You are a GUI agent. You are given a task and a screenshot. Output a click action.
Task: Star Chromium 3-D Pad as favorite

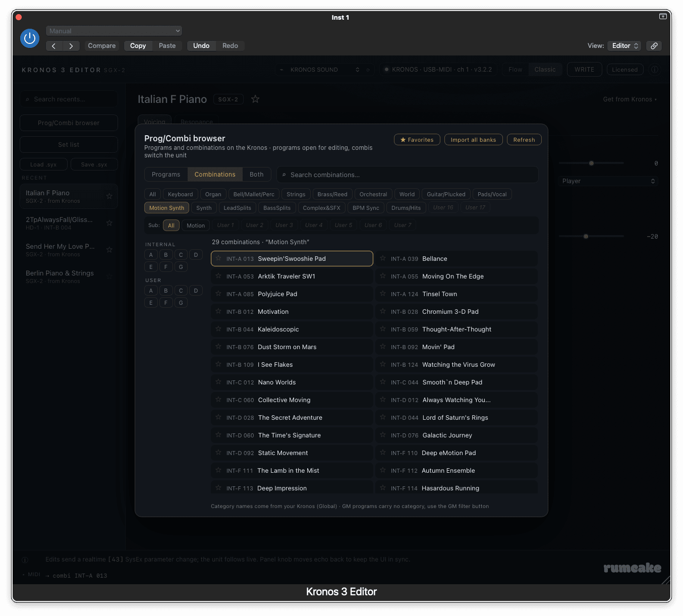click(383, 311)
